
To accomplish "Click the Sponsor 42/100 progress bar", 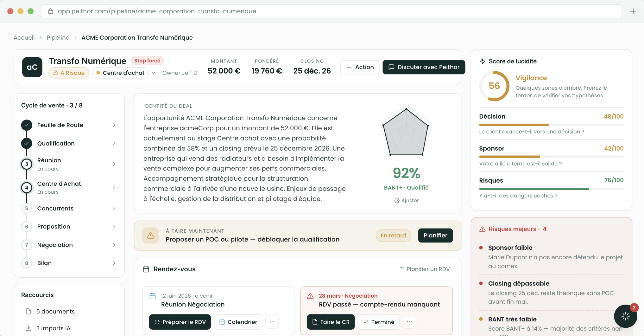I will 551,157.
